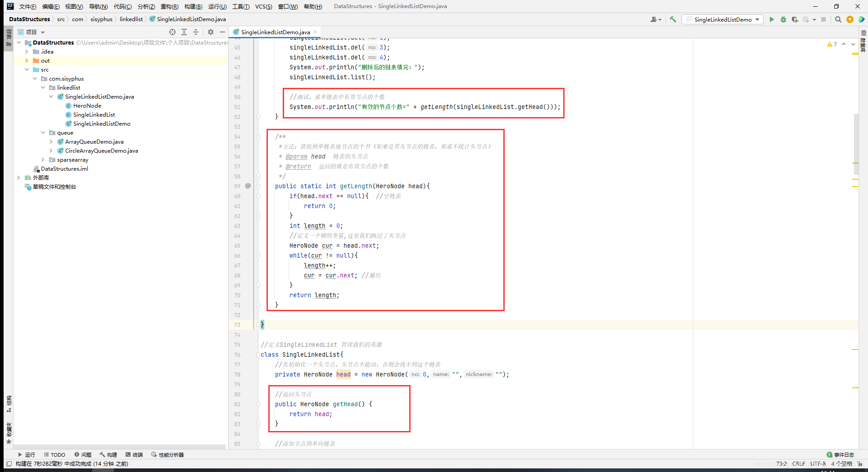
Task: Switch to SingleLinkedListDemo.java editor tab
Action: tap(275, 32)
